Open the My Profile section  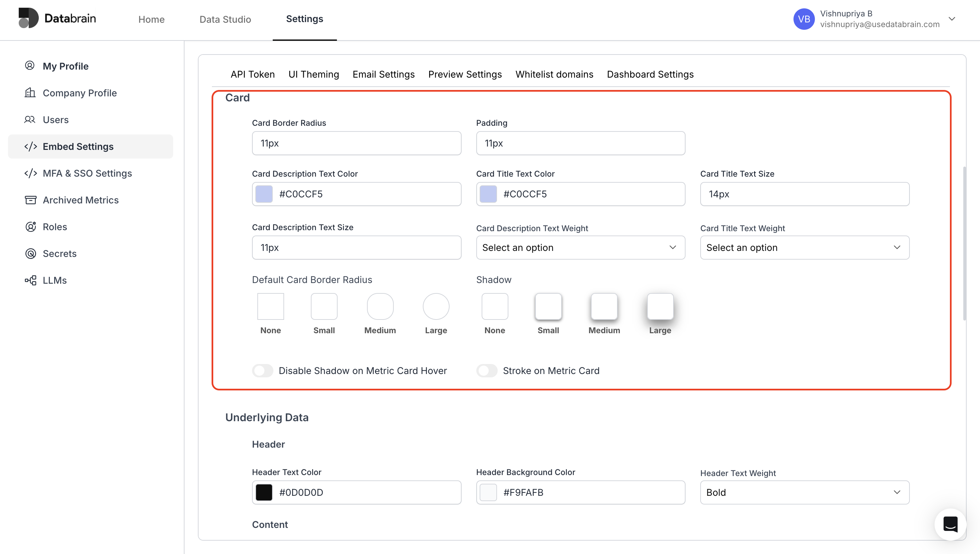click(x=66, y=66)
